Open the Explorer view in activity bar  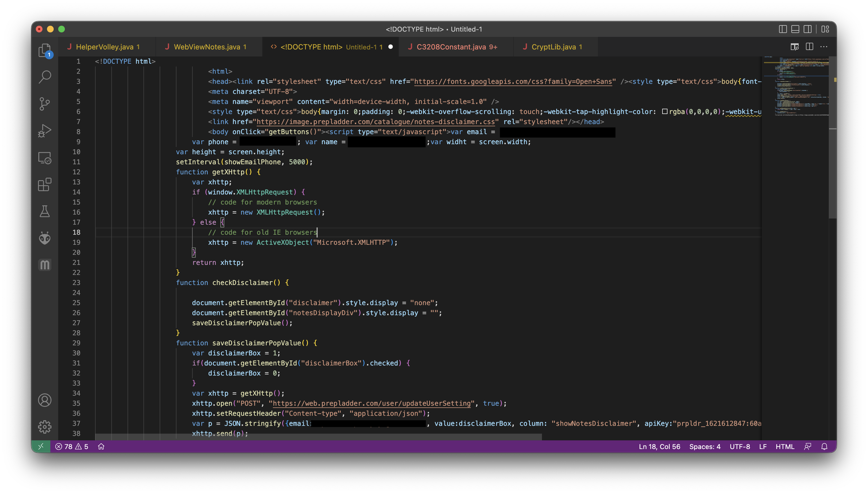point(44,51)
